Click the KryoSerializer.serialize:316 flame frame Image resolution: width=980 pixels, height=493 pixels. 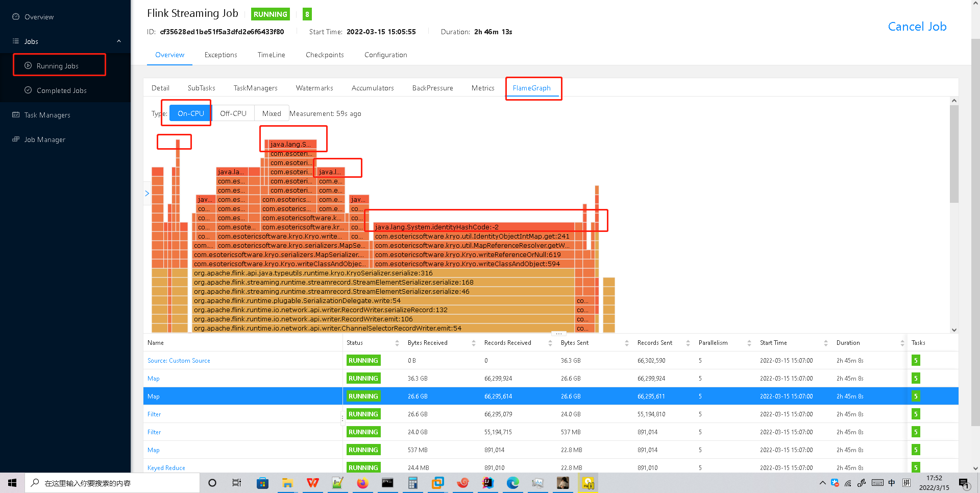[384, 273]
